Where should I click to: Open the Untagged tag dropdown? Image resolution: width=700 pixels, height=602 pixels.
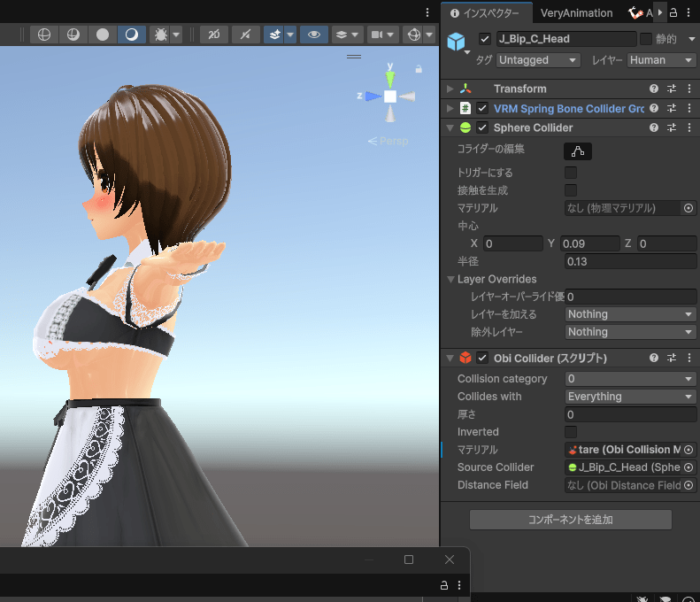coord(538,60)
